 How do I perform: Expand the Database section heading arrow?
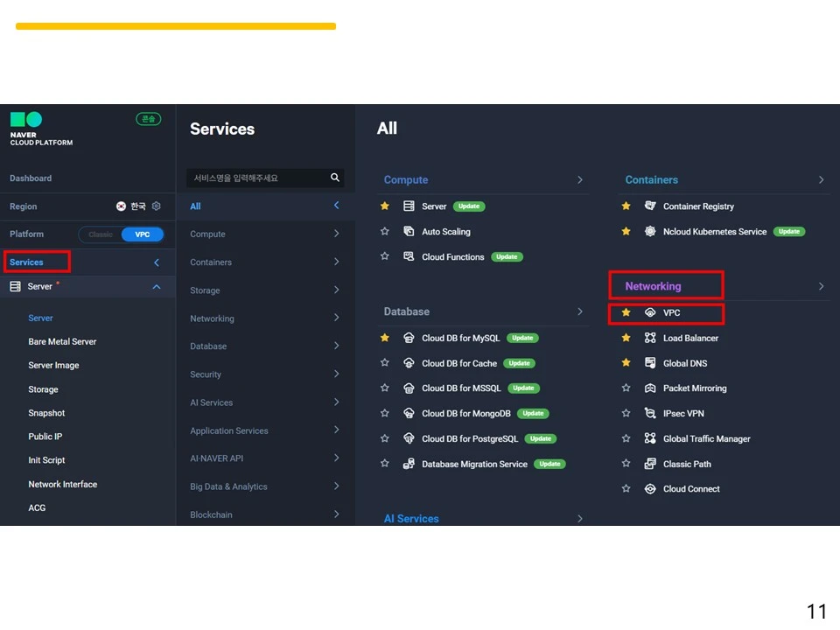pyautogui.click(x=579, y=311)
